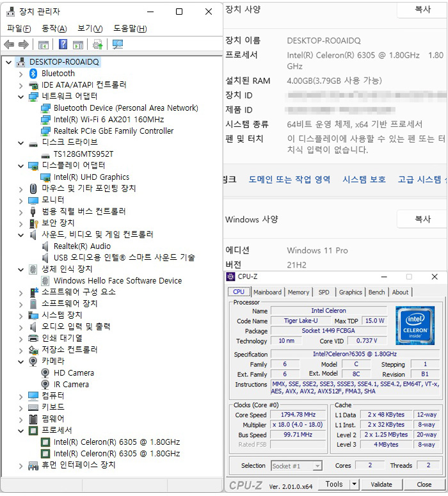Click the Core Speed value 1794.78 MHz
Viewport: 448px width, 496px height.
pos(298,414)
